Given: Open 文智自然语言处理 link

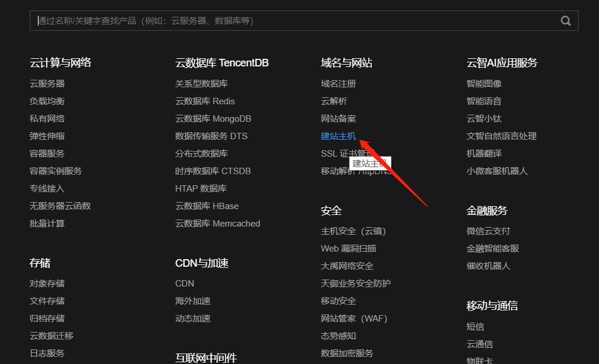Looking at the screenshot, I should (501, 136).
